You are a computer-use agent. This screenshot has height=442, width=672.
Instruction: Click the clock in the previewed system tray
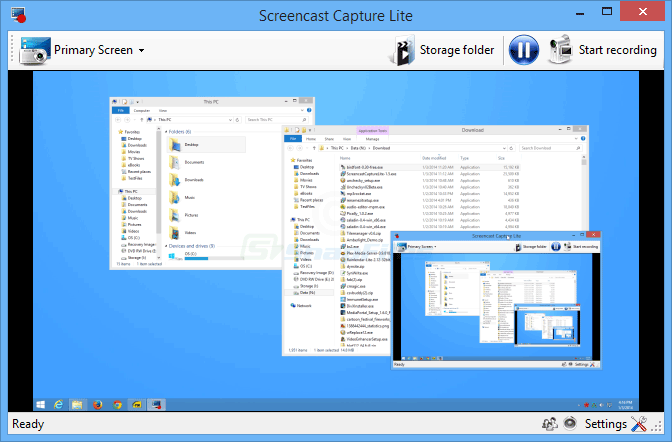click(x=625, y=404)
